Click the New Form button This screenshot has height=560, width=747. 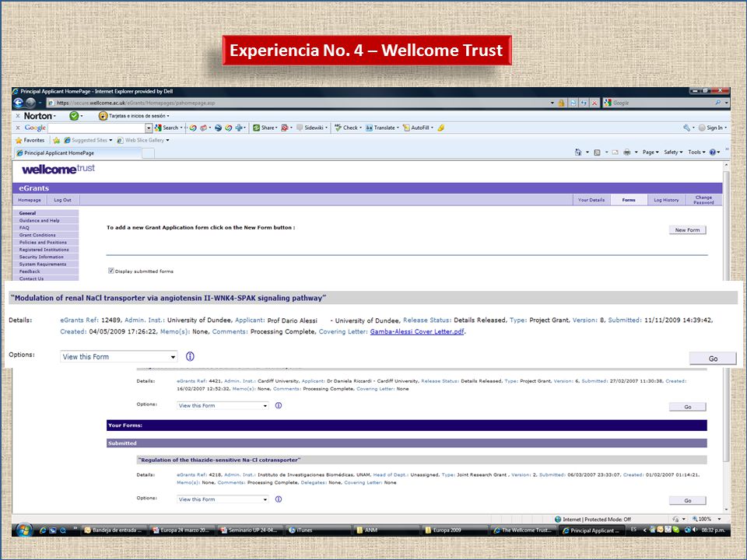click(x=687, y=230)
